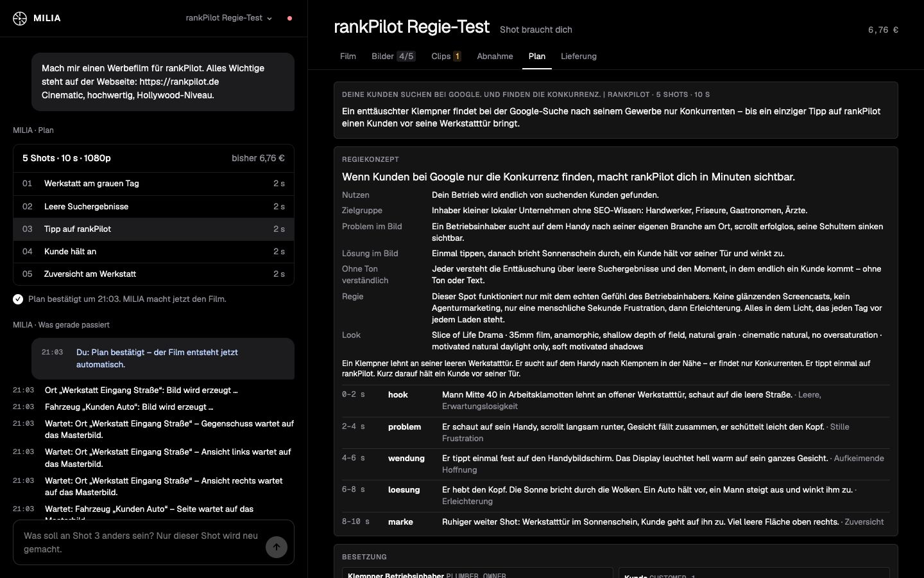
Task: Focus the shot 3 change request input field
Action: click(141, 542)
